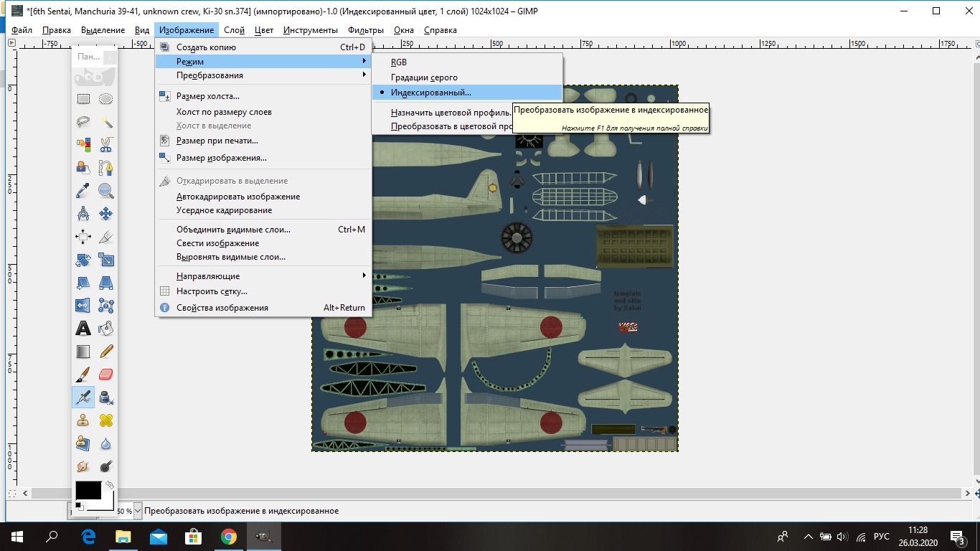980x551 pixels.
Task: Open Google Chrome from the taskbar
Action: click(229, 537)
